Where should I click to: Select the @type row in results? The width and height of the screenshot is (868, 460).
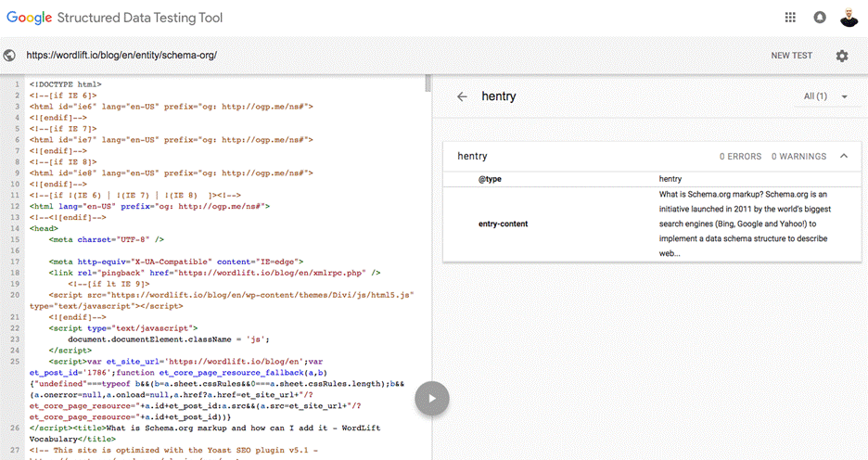click(651, 179)
